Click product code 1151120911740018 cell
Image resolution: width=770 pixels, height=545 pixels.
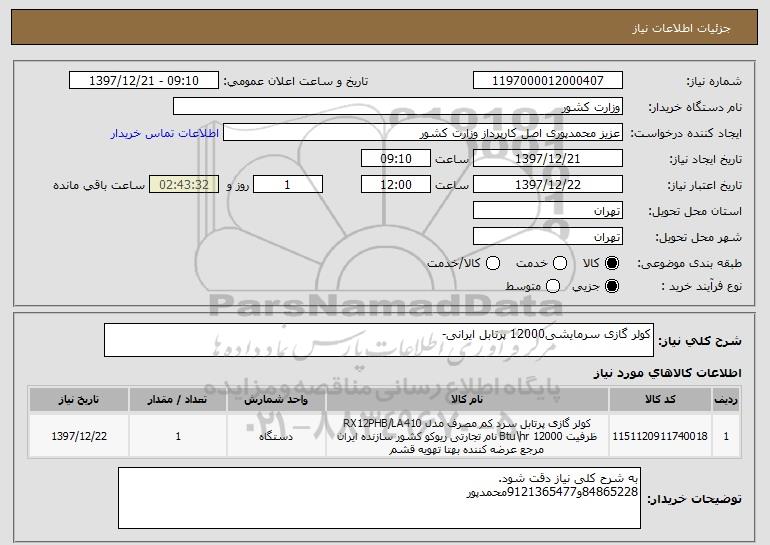pos(660,436)
